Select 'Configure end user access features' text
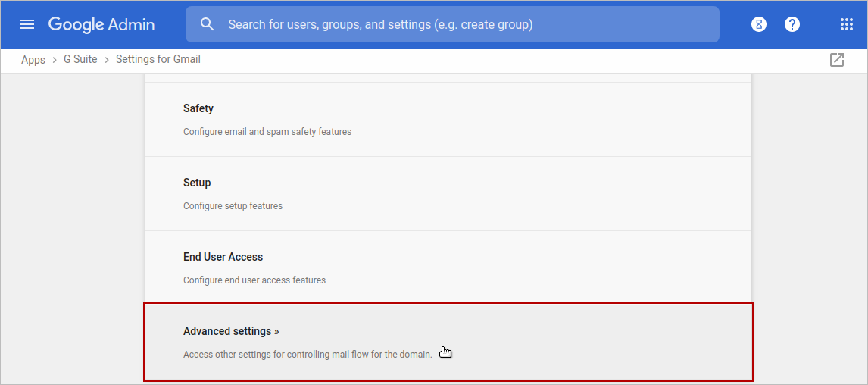This screenshot has height=385, width=868. (x=254, y=280)
